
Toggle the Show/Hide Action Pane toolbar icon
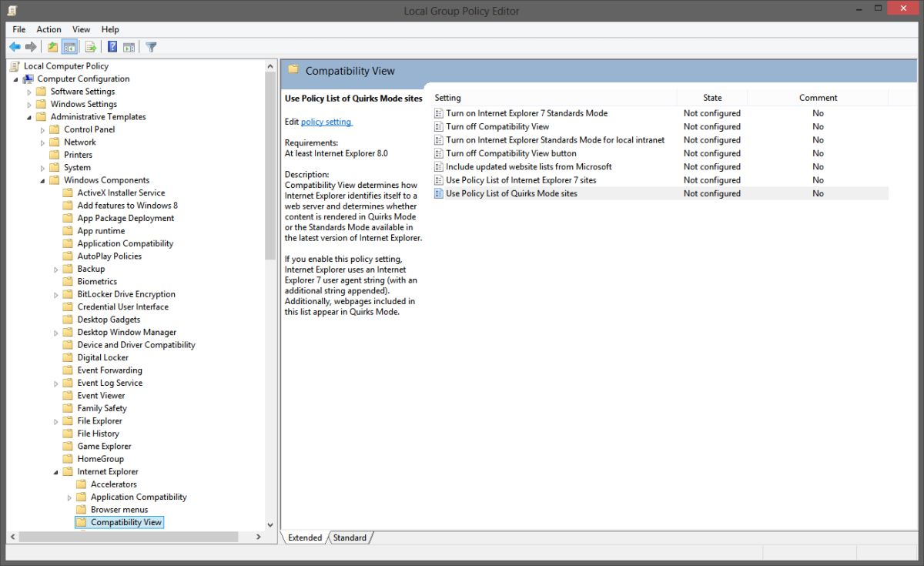pyautogui.click(x=129, y=47)
